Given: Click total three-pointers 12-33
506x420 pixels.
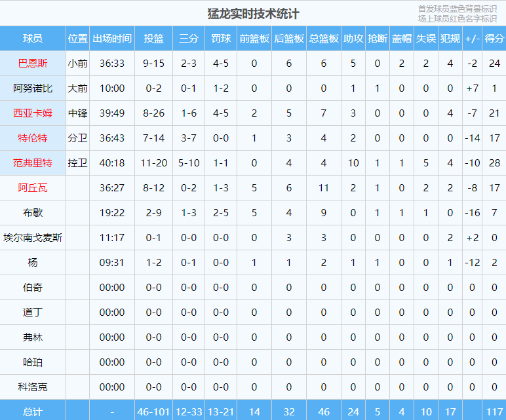Looking at the screenshot, I should pyautogui.click(x=189, y=411).
